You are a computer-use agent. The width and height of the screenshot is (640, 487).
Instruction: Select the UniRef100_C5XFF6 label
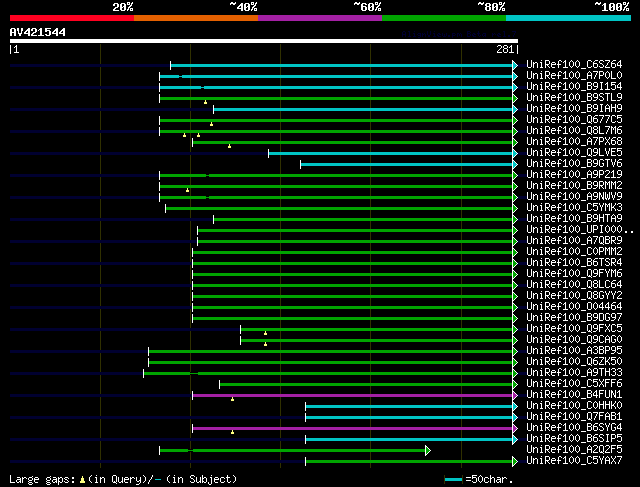coord(574,384)
